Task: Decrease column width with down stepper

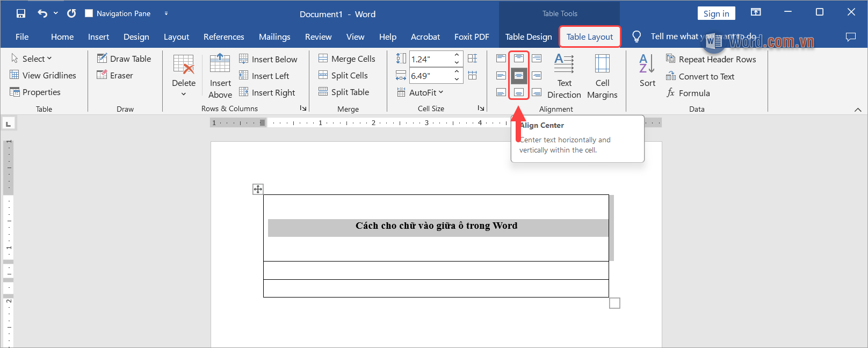Action: tap(457, 79)
